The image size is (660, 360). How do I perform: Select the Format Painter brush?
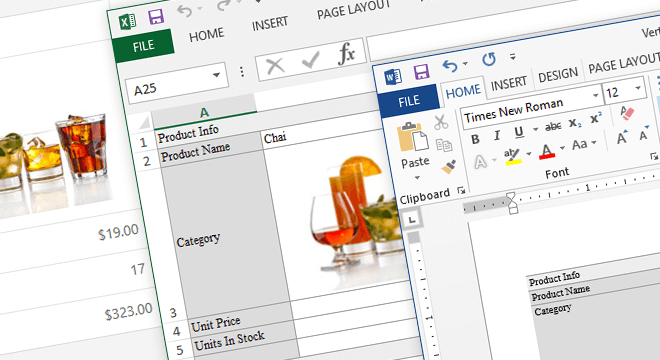(x=449, y=167)
